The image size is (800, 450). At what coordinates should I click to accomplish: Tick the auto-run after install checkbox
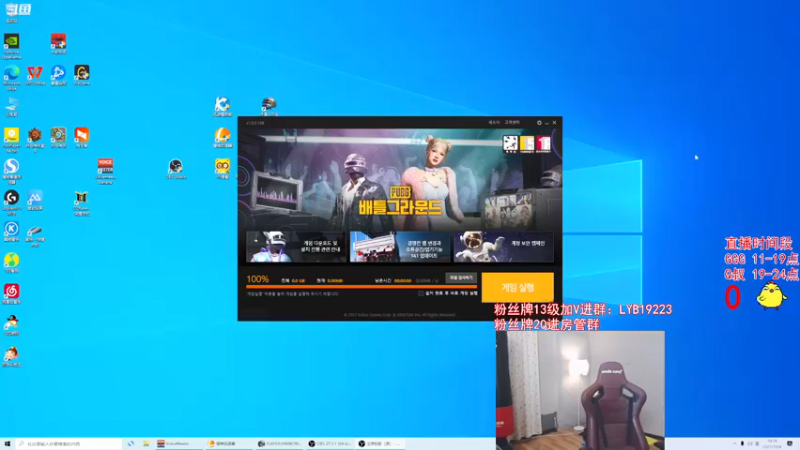pos(420,293)
